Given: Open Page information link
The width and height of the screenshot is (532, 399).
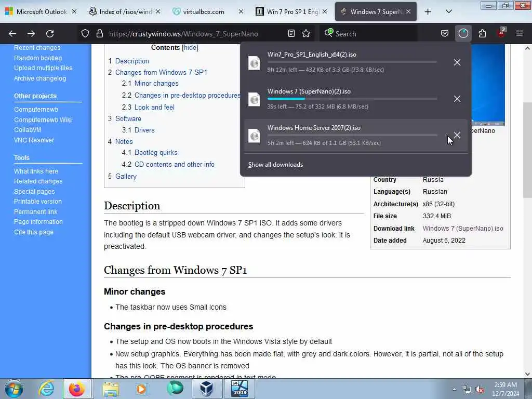Looking at the screenshot, I should pos(38,222).
